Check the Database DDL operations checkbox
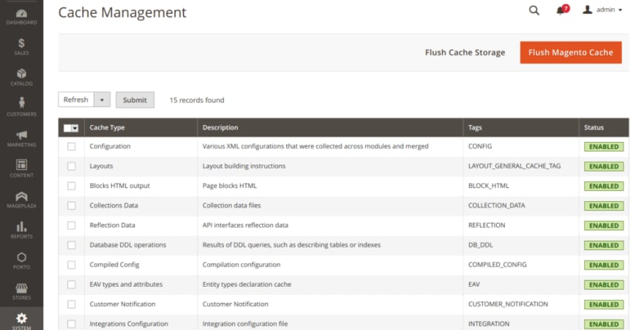 pos(72,244)
